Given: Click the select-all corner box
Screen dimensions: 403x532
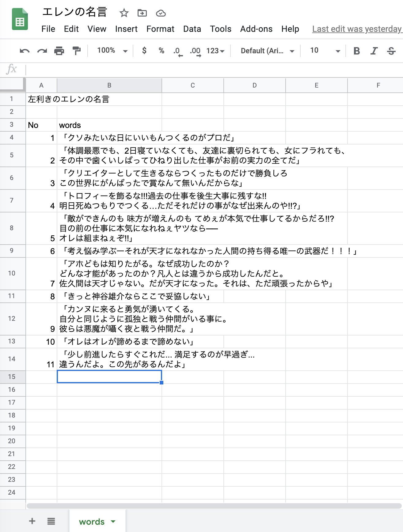Looking at the screenshot, I should pyautogui.click(x=12, y=85).
